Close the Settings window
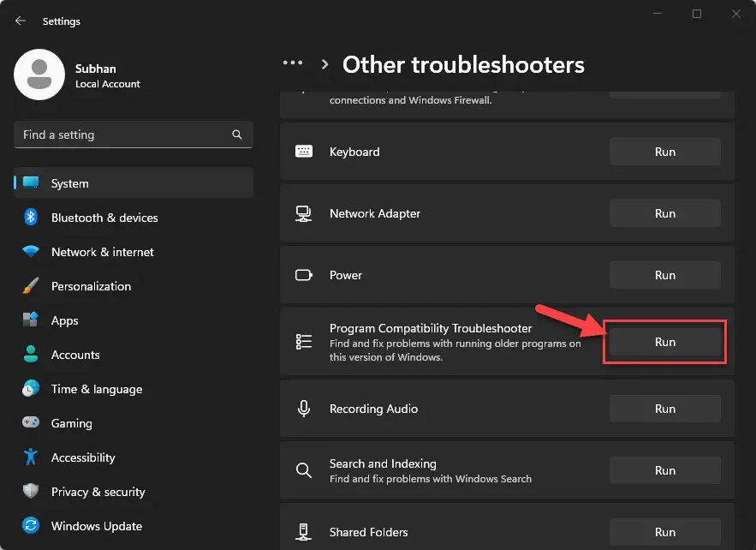Viewport: 756px width, 550px height. [x=735, y=14]
